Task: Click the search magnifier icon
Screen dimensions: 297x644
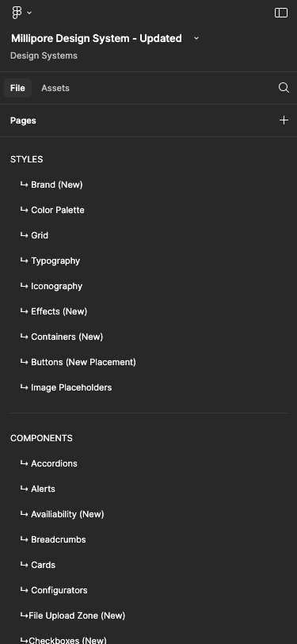Action: 284,87
